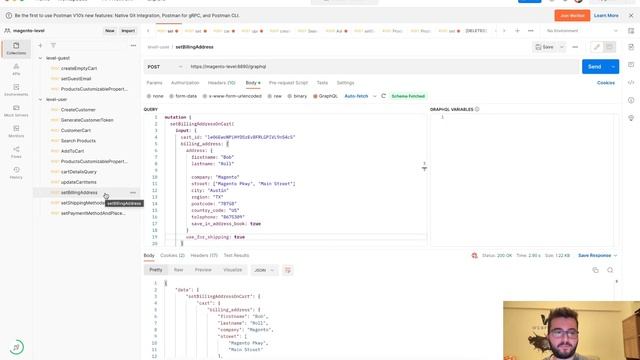
Task: Click the Send button
Action: coord(595,67)
